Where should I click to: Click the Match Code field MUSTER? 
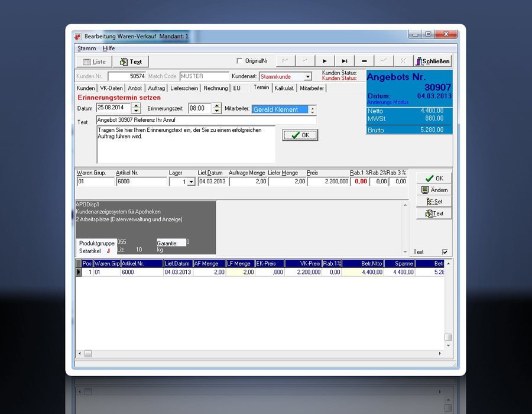pos(205,76)
